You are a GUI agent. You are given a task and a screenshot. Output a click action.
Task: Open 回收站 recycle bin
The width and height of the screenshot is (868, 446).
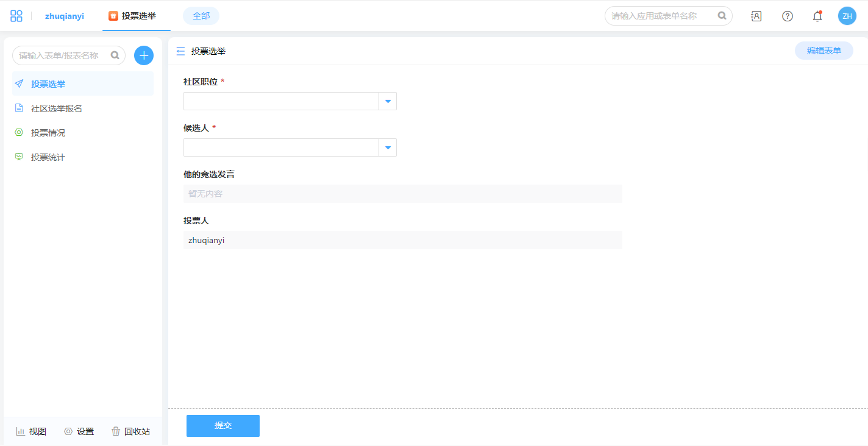[x=130, y=431]
